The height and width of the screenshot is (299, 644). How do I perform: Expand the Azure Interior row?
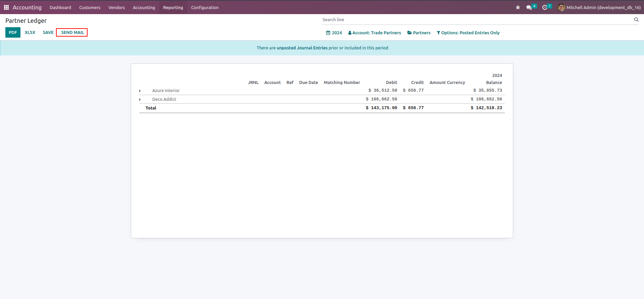(140, 91)
